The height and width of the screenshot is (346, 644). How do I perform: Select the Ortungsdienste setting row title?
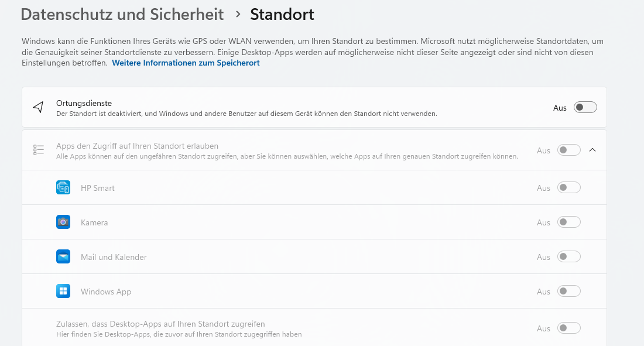(84, 103)
